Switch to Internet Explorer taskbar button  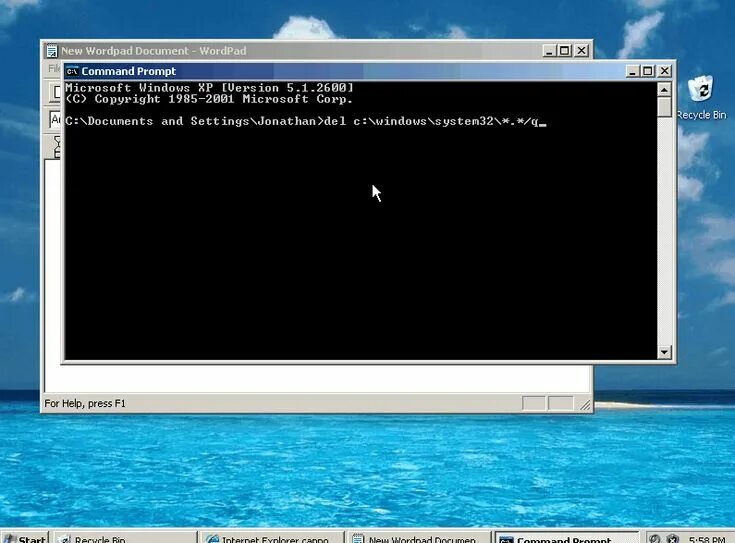point(271,538)
